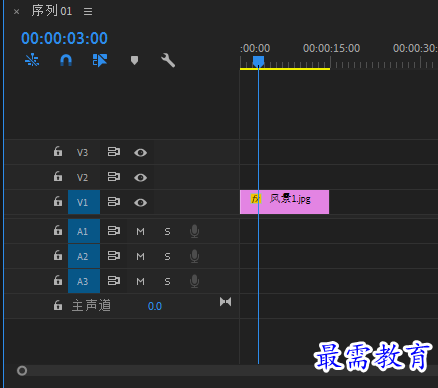Enable voice-over record on A1
This screenshot has width=438, height=388.
pos(194,231)
